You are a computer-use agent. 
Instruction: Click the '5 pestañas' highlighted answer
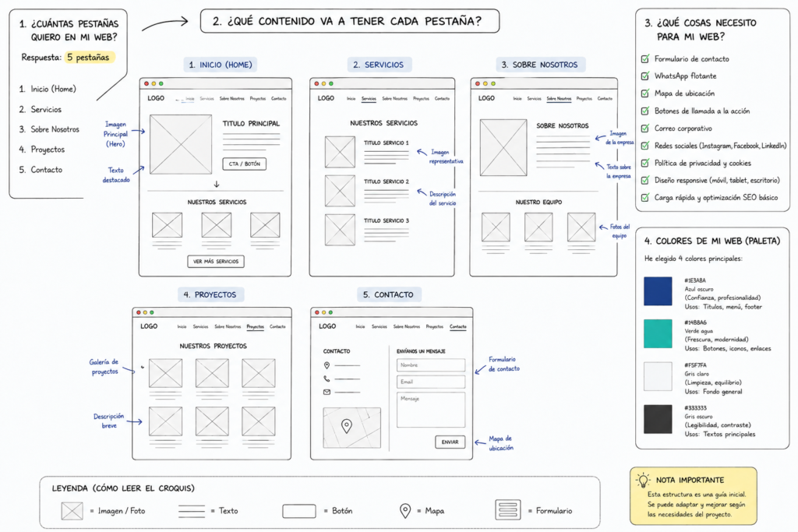(89, 58)
